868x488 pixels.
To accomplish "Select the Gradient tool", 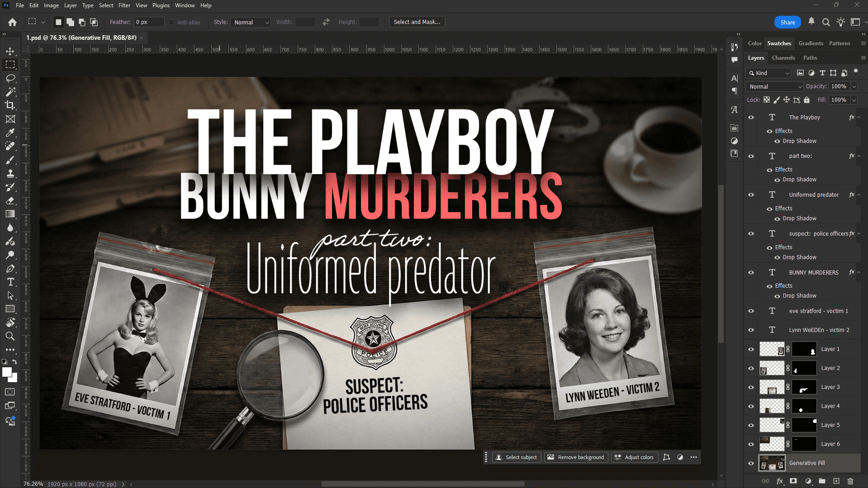I will coord(10,214).
